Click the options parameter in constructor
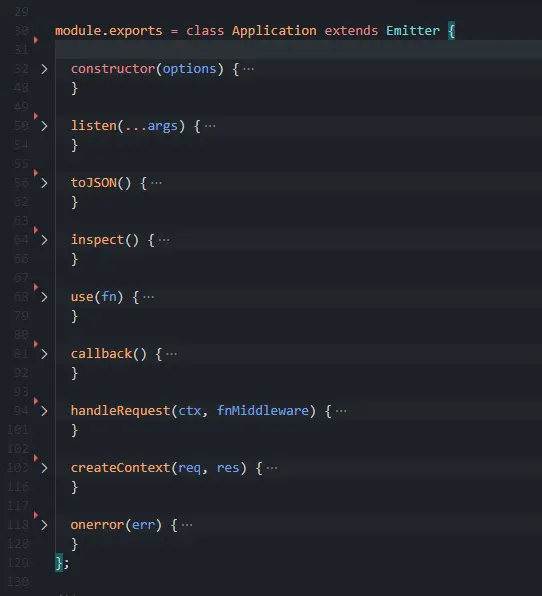The image size is (542, 596). [x=189, y=69]
